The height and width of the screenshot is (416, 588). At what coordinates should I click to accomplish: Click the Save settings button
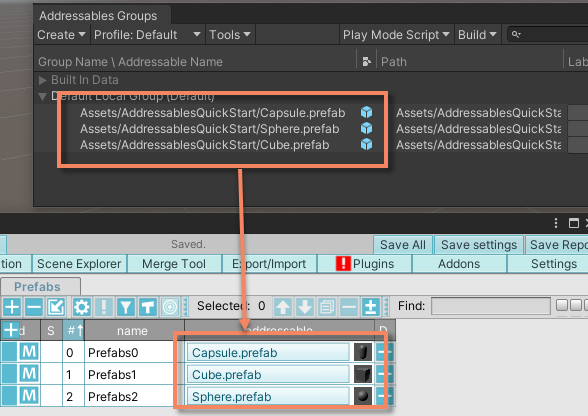pyautogui.click(x=479, y=245)
